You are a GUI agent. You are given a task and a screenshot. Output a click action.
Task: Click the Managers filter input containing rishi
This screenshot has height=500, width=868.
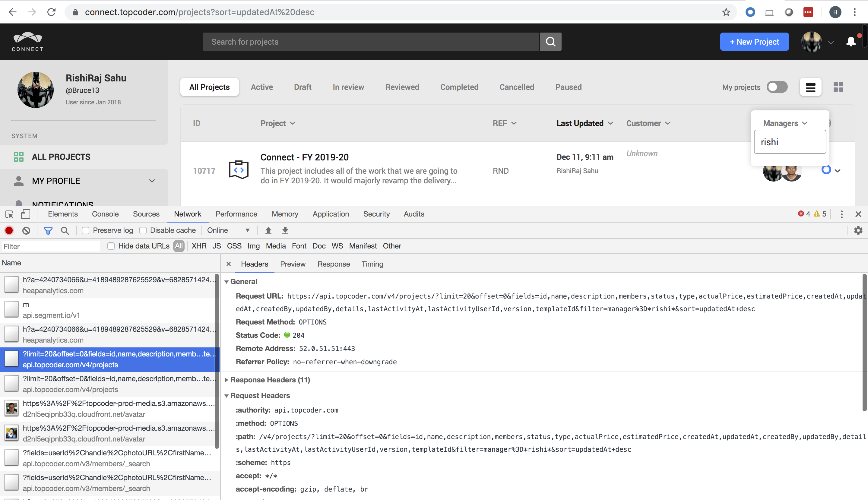790,142
